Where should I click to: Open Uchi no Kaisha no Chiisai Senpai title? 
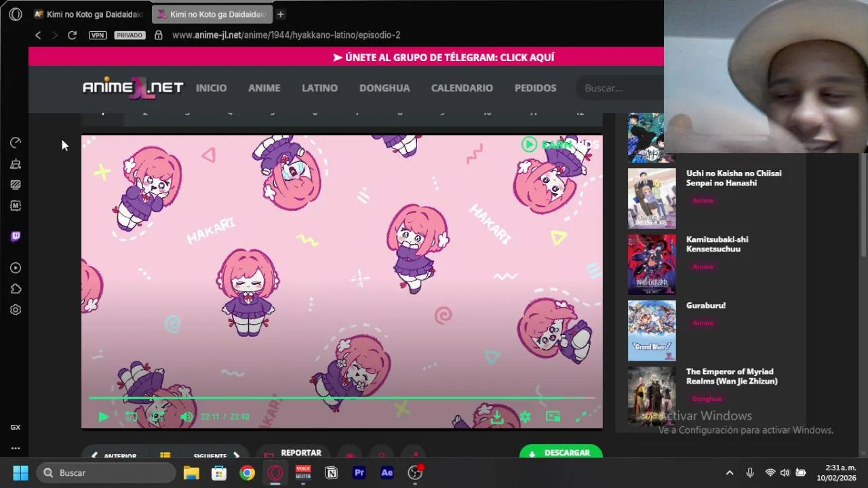(734, 178)
